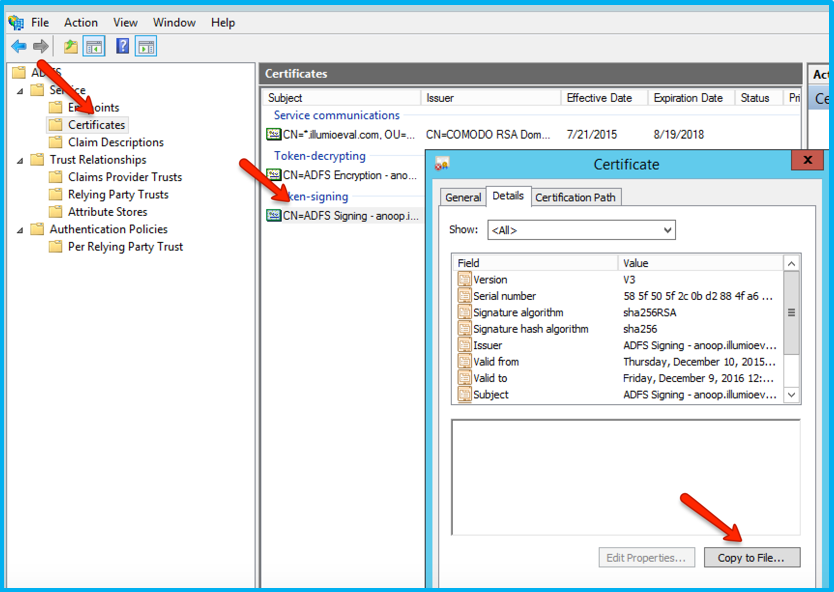Switch to the Certification Path tab
Screen dimensions: 834x592
coord(575,197)
